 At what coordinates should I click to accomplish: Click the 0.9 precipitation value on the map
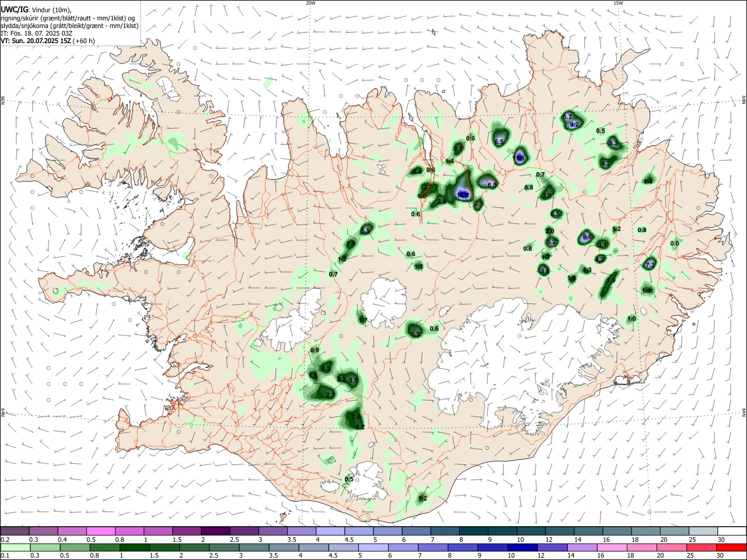coord(315,350)
